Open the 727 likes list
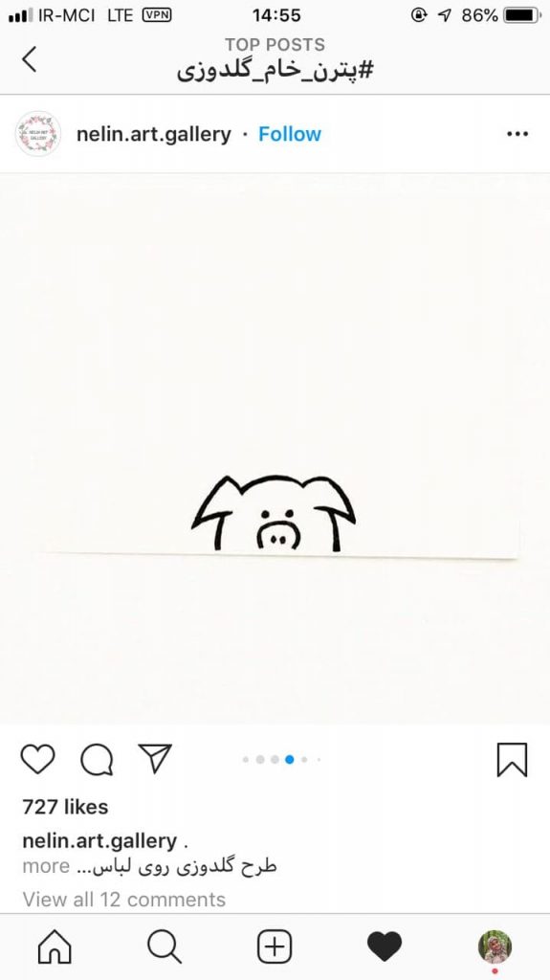 tap(65, 807)
